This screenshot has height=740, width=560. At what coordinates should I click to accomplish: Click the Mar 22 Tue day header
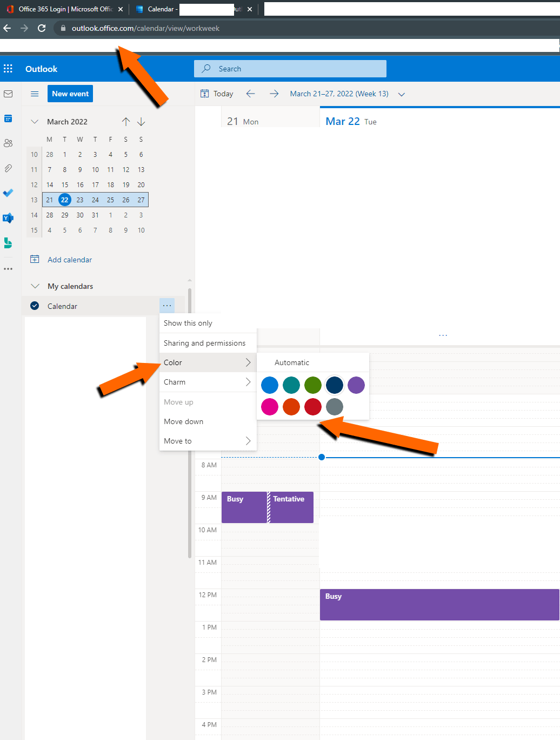351,122
